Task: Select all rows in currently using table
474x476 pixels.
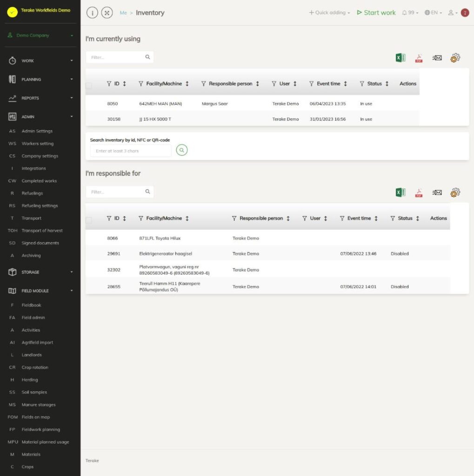Action: pos(89,86)
